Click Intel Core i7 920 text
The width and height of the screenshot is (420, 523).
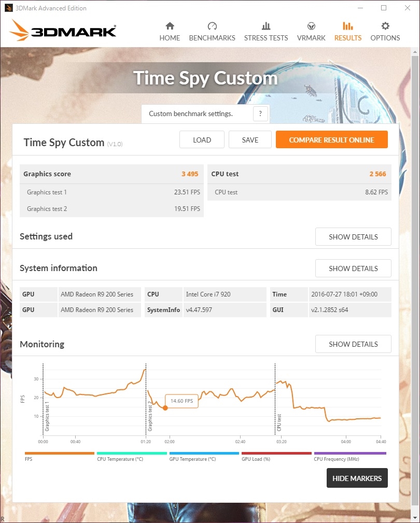pos(208,294)
